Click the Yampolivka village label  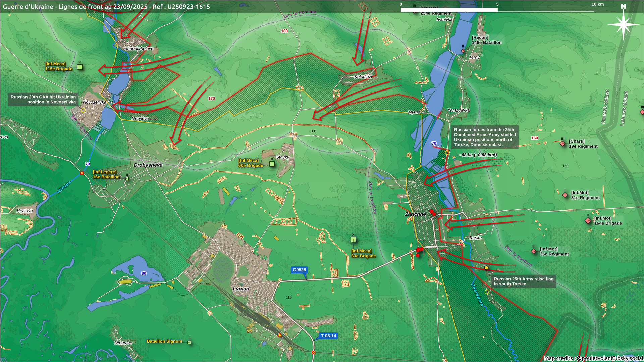coord(459,110)
